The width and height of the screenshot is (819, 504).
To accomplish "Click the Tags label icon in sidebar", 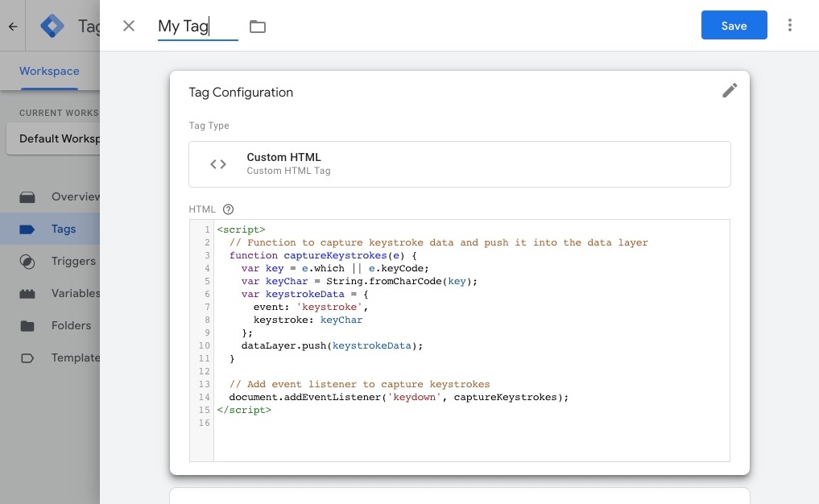I will [27, 229].
